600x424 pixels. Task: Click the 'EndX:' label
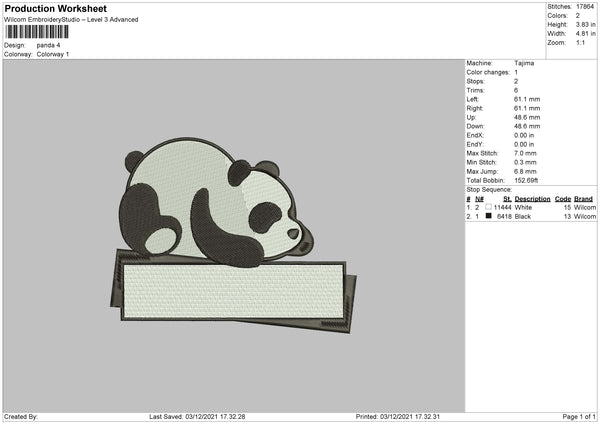click(x=475, y=135)
